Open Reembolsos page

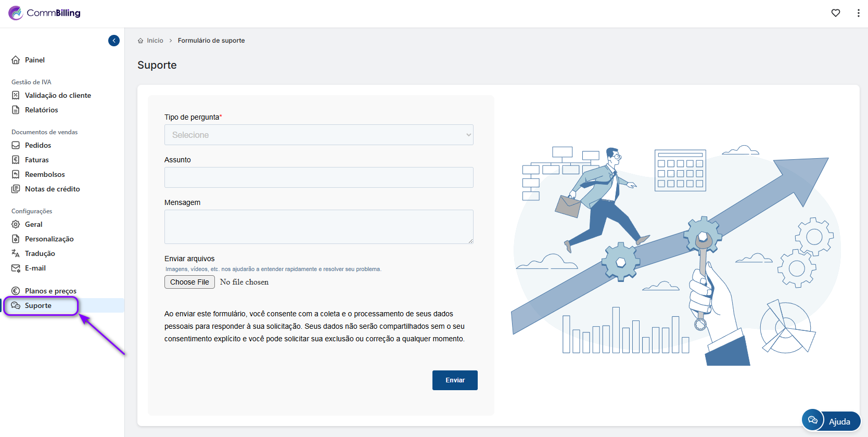[45, 174]
